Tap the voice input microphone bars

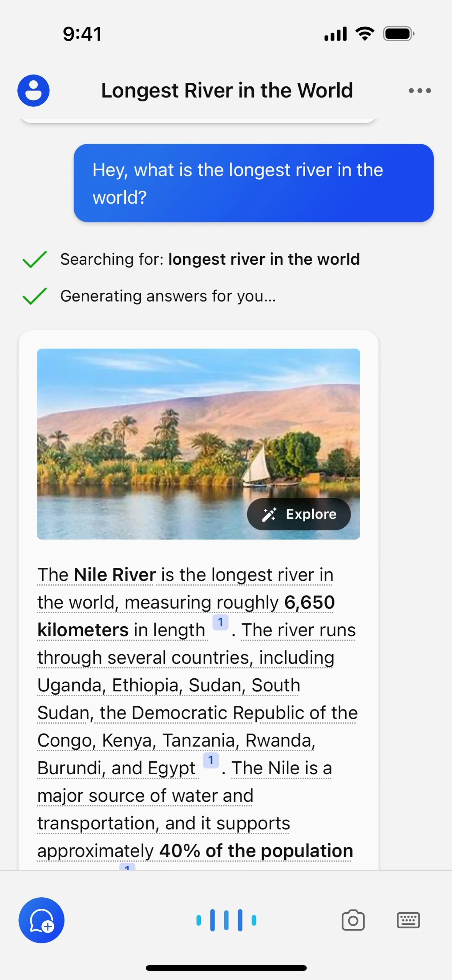[226, 920]
